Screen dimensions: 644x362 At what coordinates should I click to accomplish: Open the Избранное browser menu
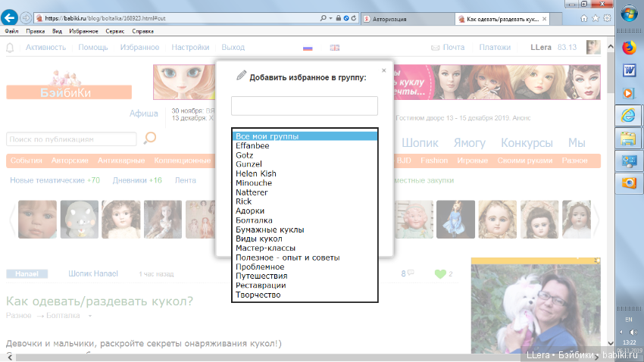(x=84, y=32)
